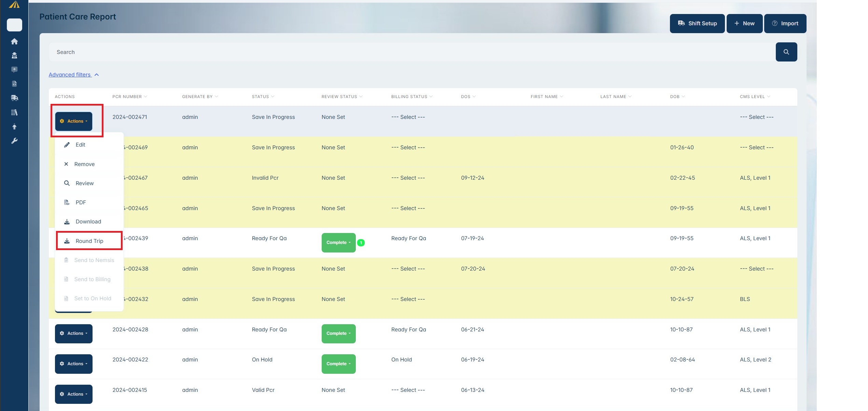The width and height of the screenshot is (868, 411).
Task: Click the person figure sidebar icon
Action: tap(14, 127)
